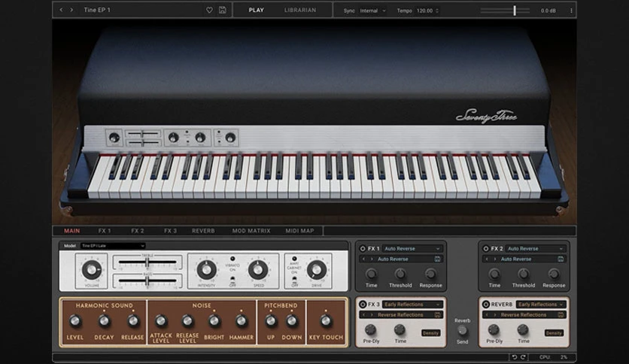The height and width of the screenshot is (364, 629).
Task: Click the master output volume slider
Action: (x=506, y=11)
